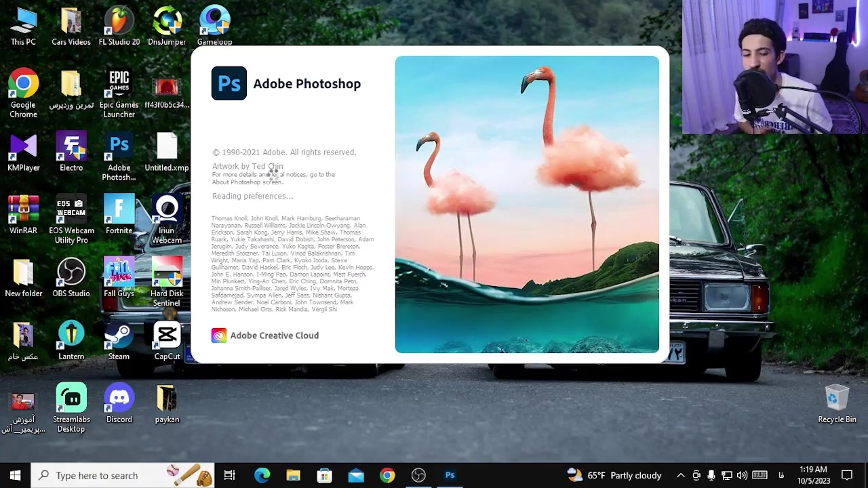Open the Windows Start menu
This screenshot has width=868, height=488.
(15, 475)
